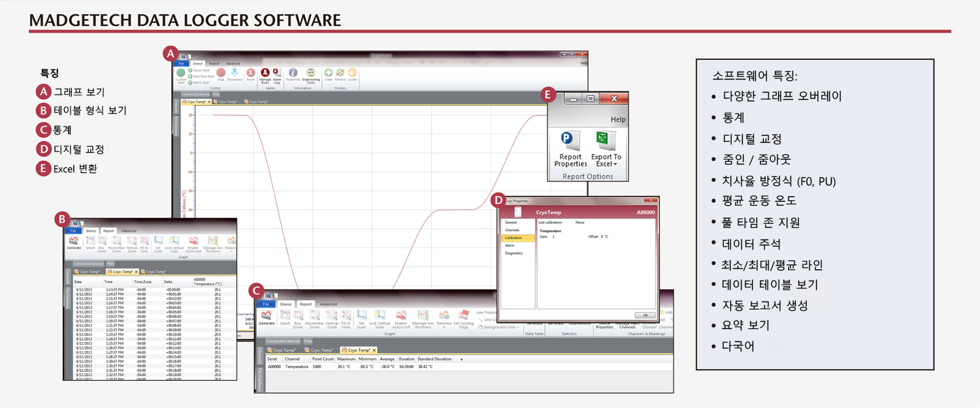Screen dimensions: 980x408
Task: Toggle Lock Vertical Scale in window C
Action: click(x=380, y=319)
